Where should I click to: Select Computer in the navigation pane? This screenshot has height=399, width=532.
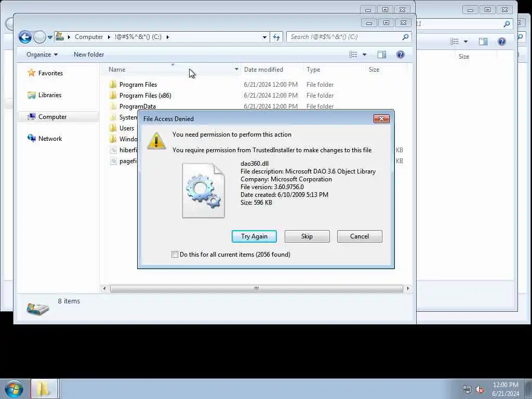58,117
